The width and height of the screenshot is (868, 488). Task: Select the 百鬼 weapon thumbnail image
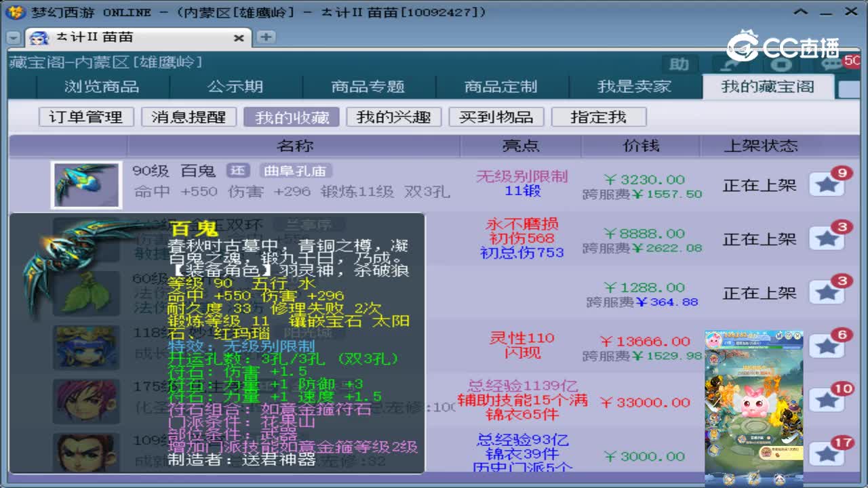coord(86,183)
